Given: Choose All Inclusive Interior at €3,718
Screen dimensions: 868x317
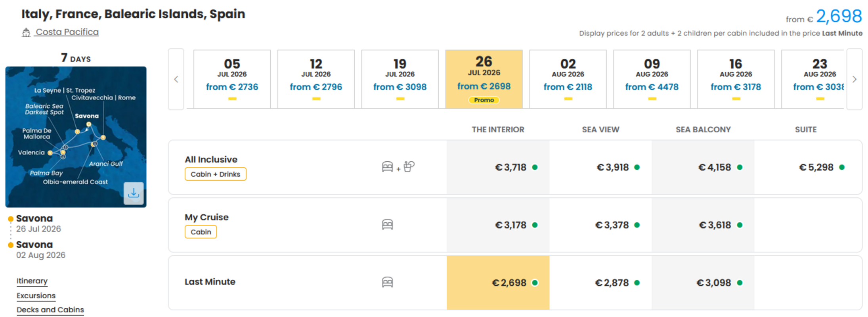Looking at the screenshot, I should pos(498,167).
